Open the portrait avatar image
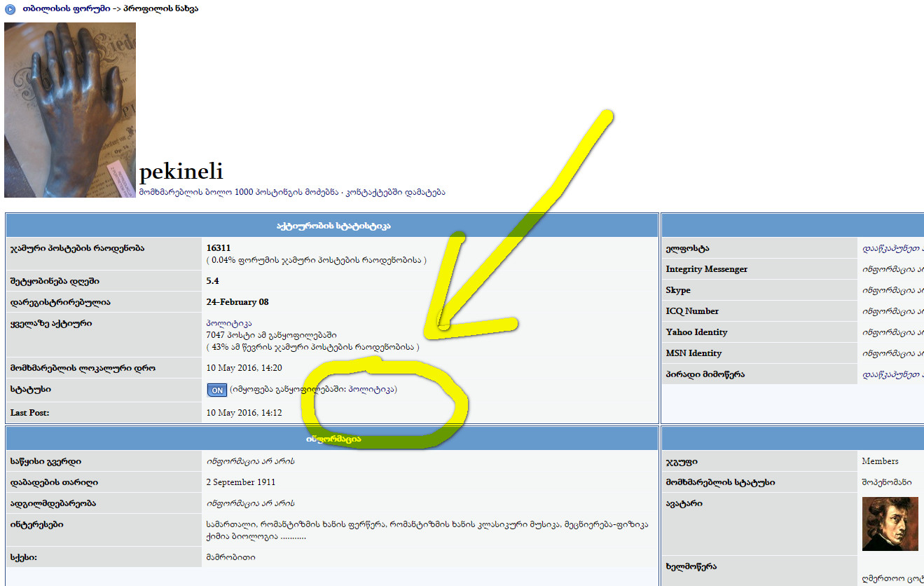The width and height of the screenshot is (924, 586). pyautogui.click(x=890, y=524)
